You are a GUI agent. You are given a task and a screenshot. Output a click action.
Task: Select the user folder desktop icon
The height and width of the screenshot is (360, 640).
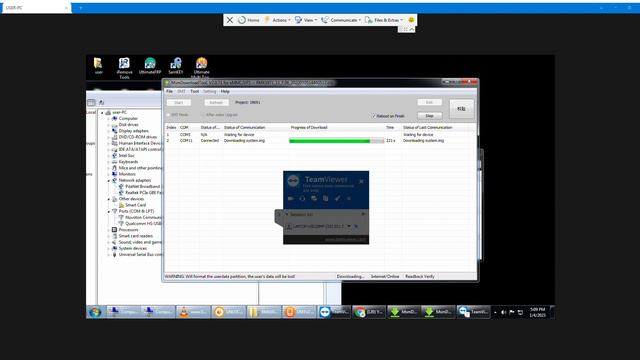click(98, 66)
